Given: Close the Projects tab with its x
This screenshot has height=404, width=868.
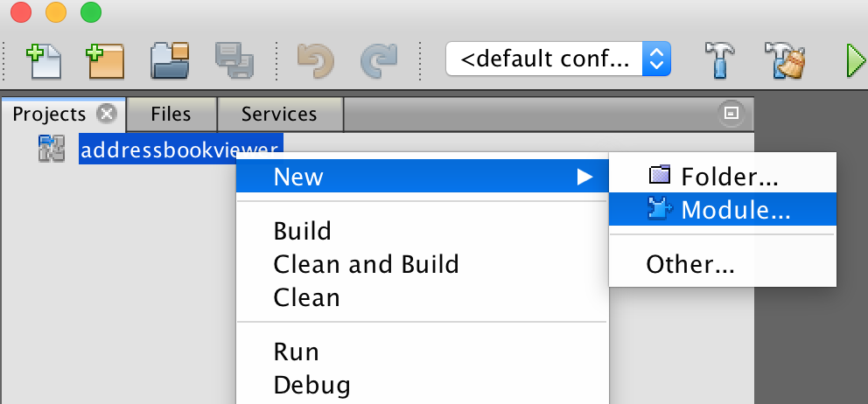Looking at the screenshot, I should click(106, 114).
